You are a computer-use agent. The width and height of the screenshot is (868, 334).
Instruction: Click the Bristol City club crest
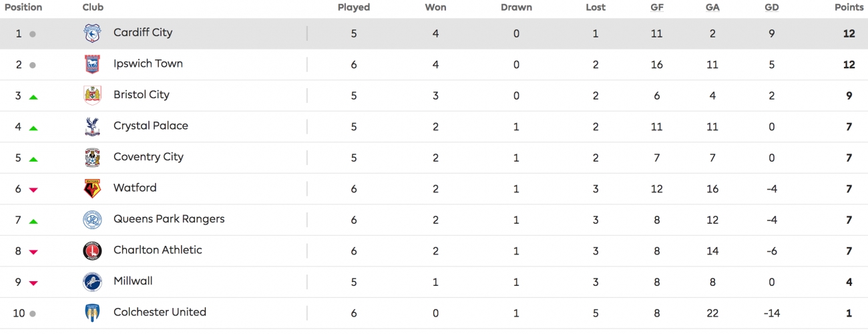pyautogui.click(x=92, y=96)
